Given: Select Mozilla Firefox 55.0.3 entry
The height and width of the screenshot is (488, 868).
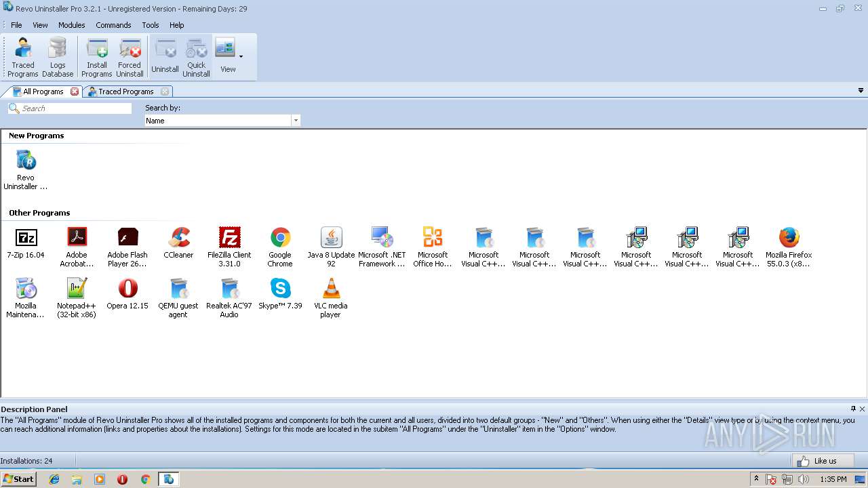Looking at the screenshot, I should click(x=789, y=247).
